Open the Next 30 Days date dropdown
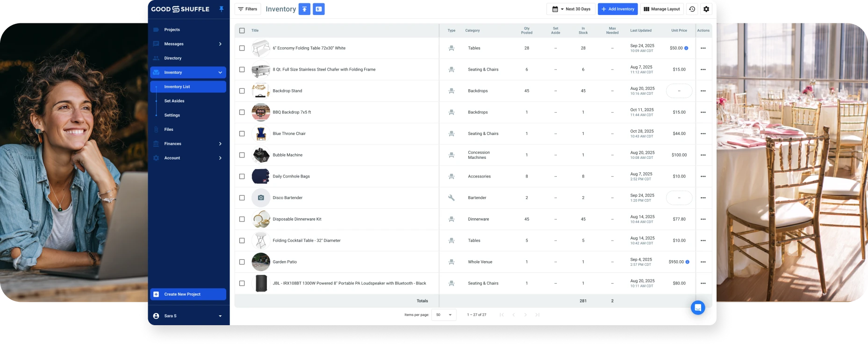This screenshot has height=349, width=868. [x=571, y=9]
